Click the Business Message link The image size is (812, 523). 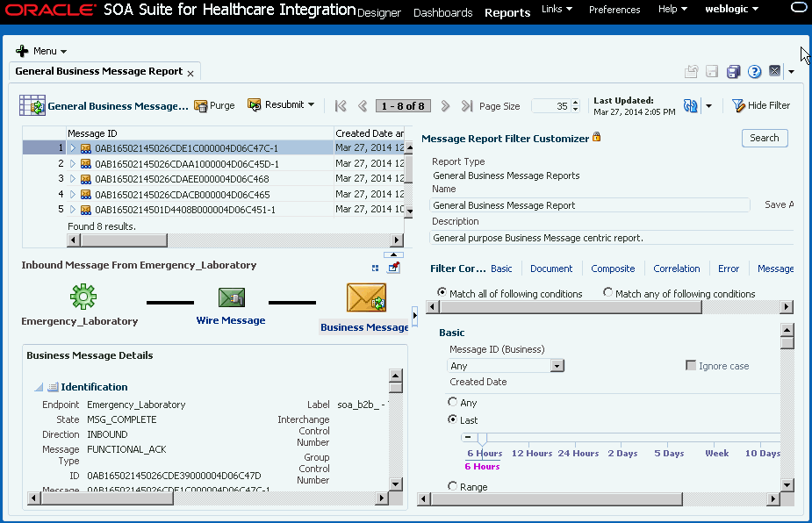(x=364, y=327)
